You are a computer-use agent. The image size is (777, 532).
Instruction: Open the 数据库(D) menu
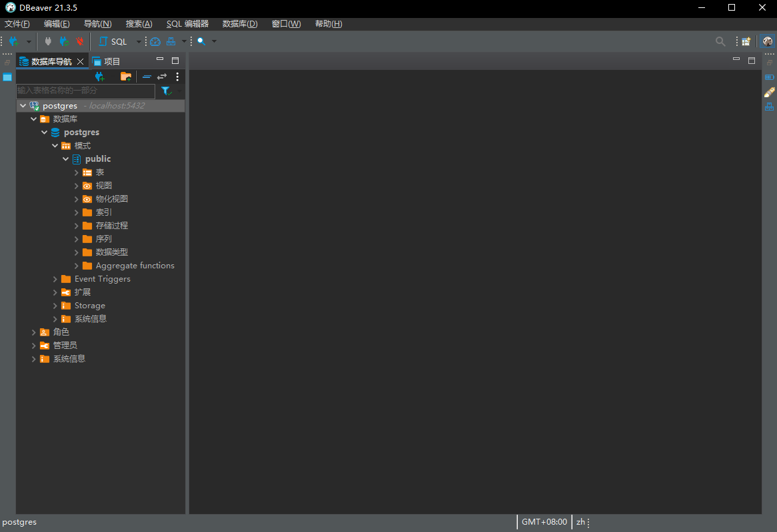point(240,24)
